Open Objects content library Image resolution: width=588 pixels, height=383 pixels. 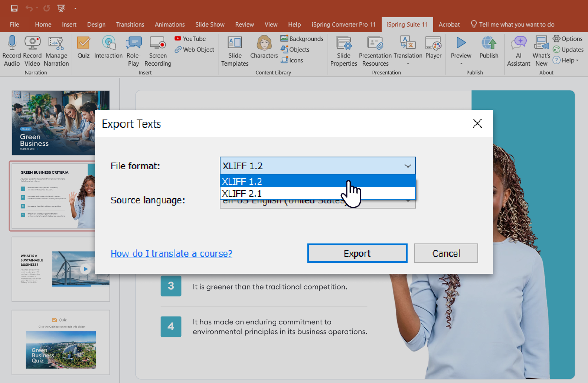pyautogui.click(x=295, y=49)
